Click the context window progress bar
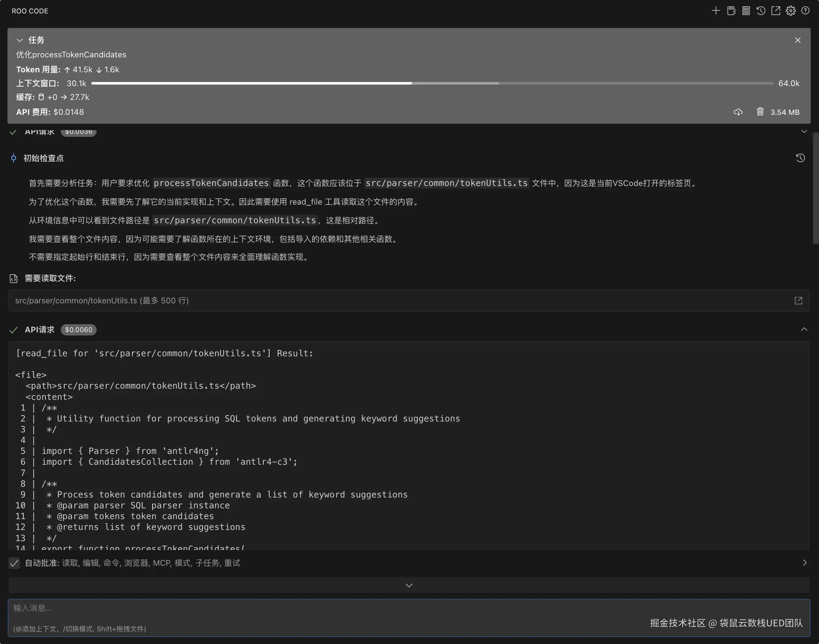This screenshot has width=819, height=644. pyautogui.click(x=432, y=83)
